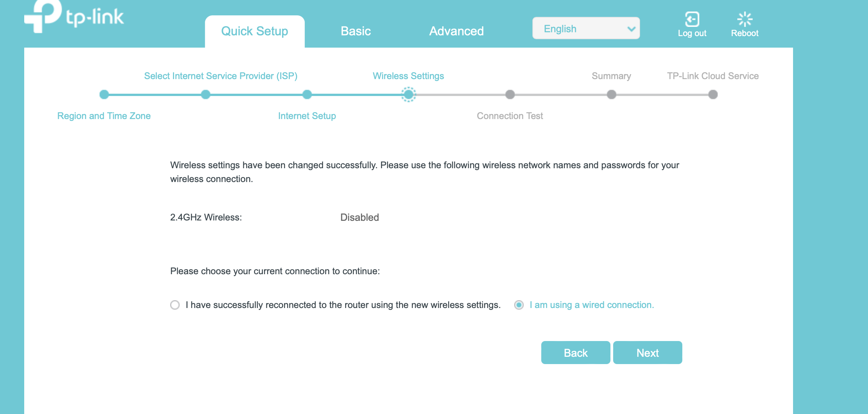
Task: Click the Back button
Action: 575,352
